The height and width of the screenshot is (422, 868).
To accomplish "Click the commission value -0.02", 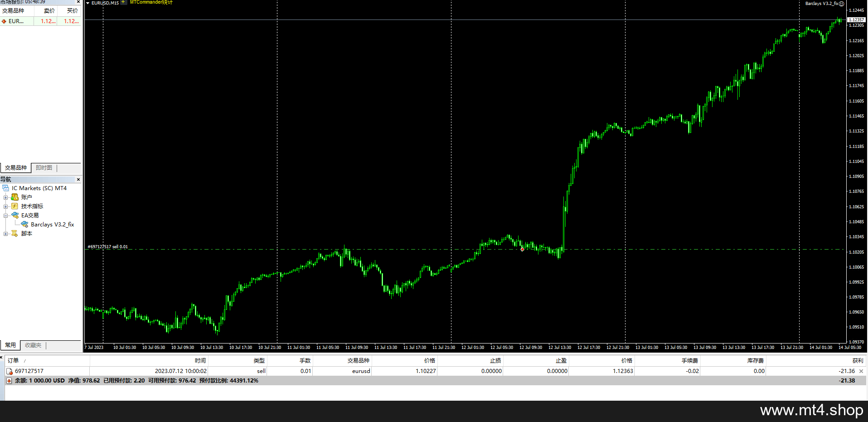I will pos(692,371).
